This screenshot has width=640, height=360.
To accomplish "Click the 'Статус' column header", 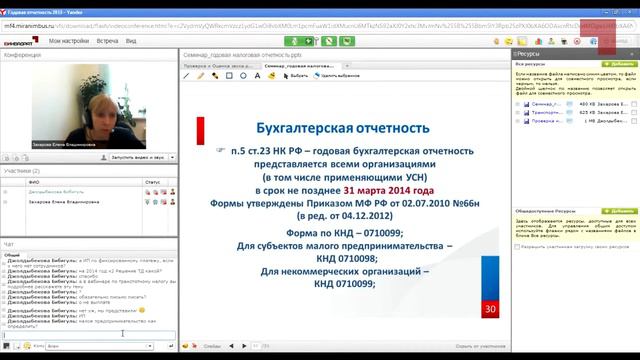I will [155, 182].
